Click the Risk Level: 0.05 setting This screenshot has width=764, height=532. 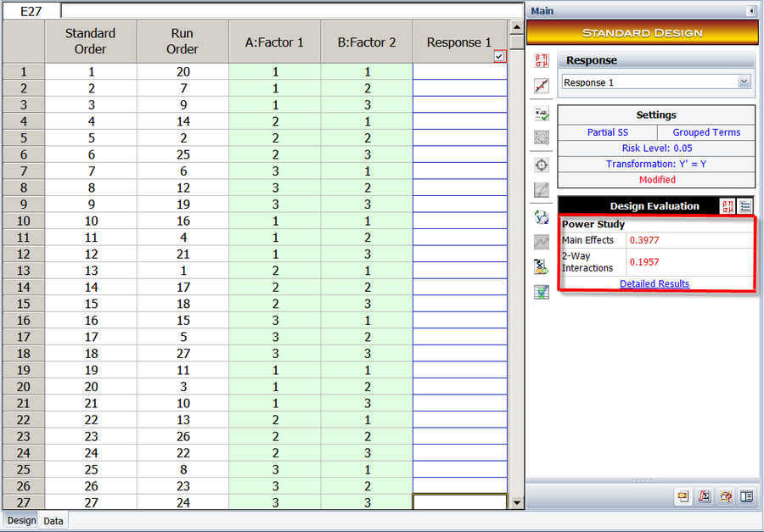coord(656,148)
